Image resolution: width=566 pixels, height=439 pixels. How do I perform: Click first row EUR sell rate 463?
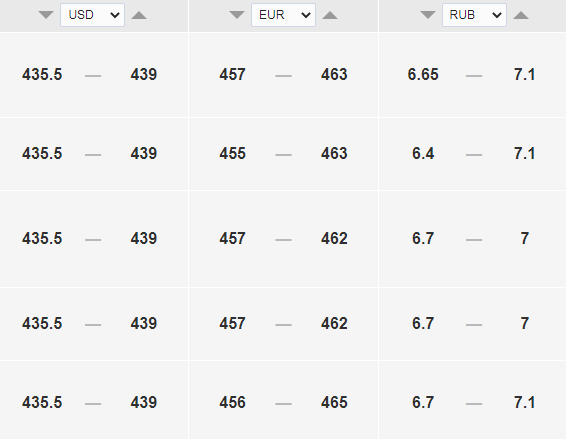tap(334, 74)
